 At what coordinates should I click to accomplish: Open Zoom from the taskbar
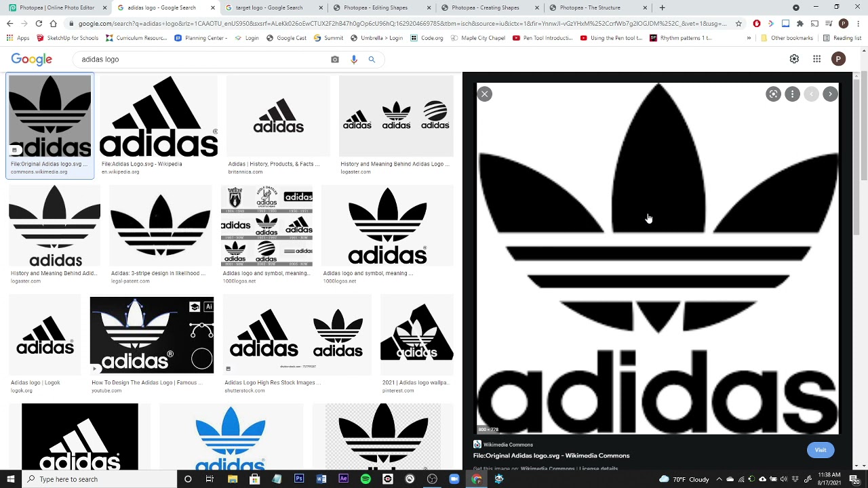click(454, 479)
